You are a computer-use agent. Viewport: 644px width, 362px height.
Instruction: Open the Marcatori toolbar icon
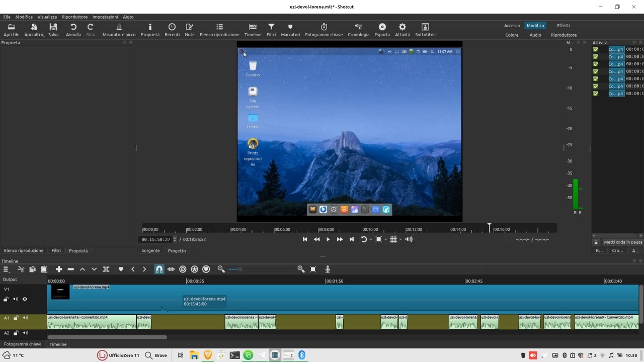click(290, 30)
